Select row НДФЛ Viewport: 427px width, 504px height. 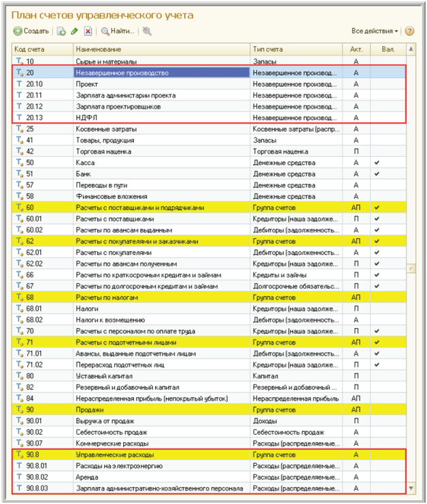tap(209, 118)
